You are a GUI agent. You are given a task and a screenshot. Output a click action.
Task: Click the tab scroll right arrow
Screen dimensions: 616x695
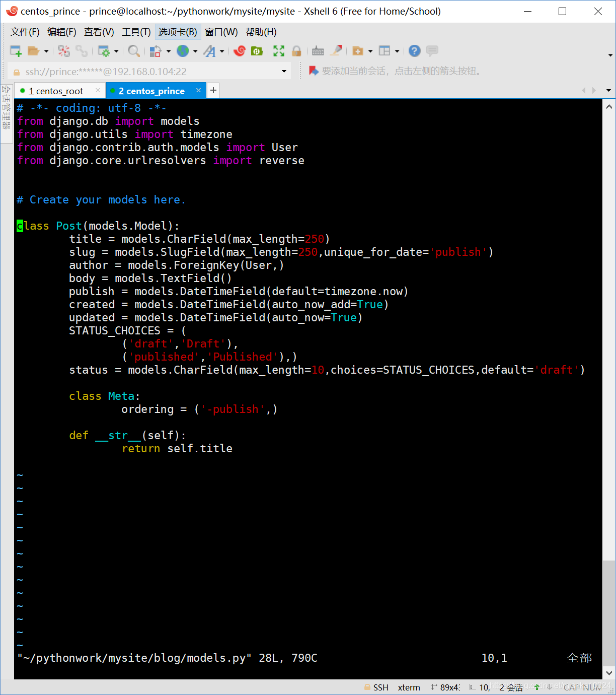point(594,91)
